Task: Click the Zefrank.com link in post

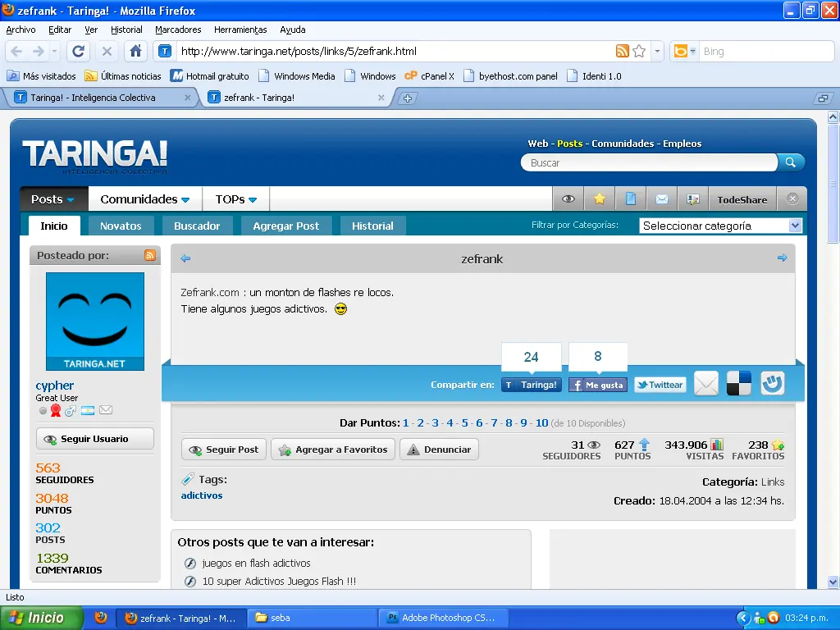Action: click(209, 293)
